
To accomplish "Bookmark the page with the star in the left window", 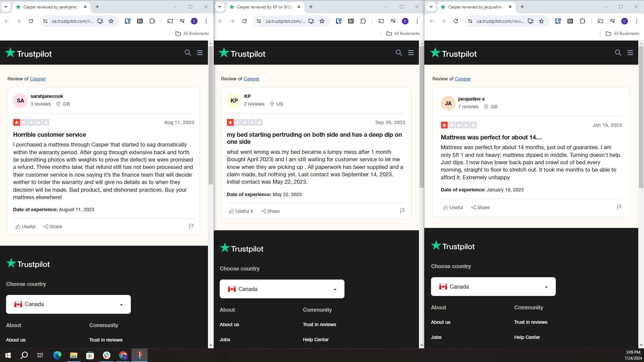I will (111, 21).
